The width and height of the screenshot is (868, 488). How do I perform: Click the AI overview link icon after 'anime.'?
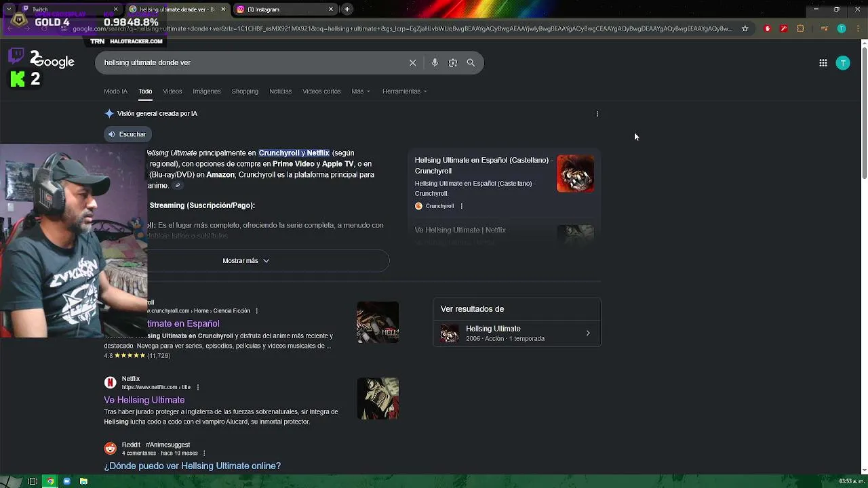point(178,186)
